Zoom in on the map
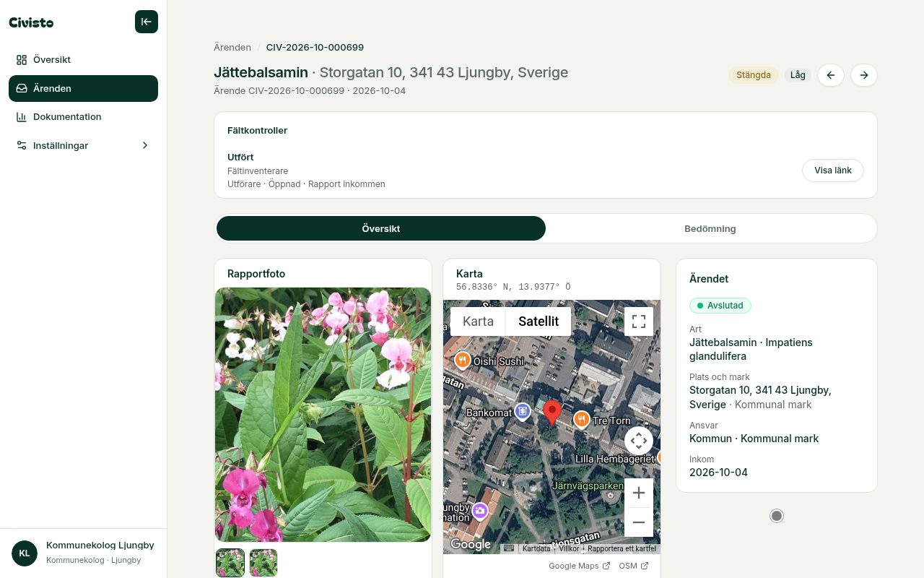 pyautogui.click(x=639, y=493)
